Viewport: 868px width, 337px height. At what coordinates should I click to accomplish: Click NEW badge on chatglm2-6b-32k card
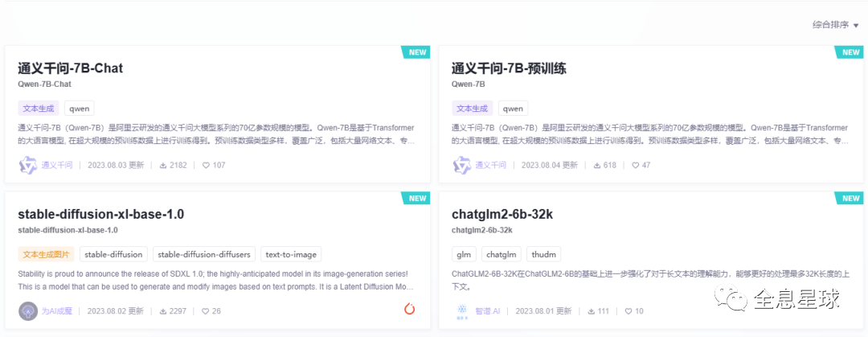pos(850,199)
